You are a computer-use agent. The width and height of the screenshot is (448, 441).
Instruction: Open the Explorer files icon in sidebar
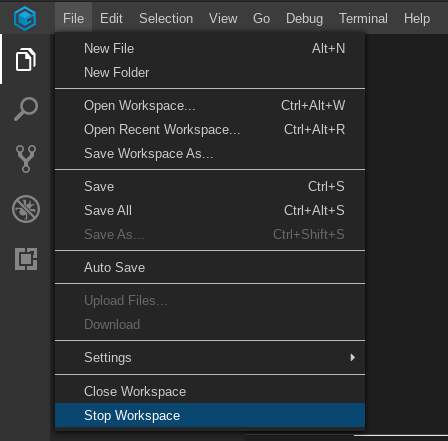[26, 59]
